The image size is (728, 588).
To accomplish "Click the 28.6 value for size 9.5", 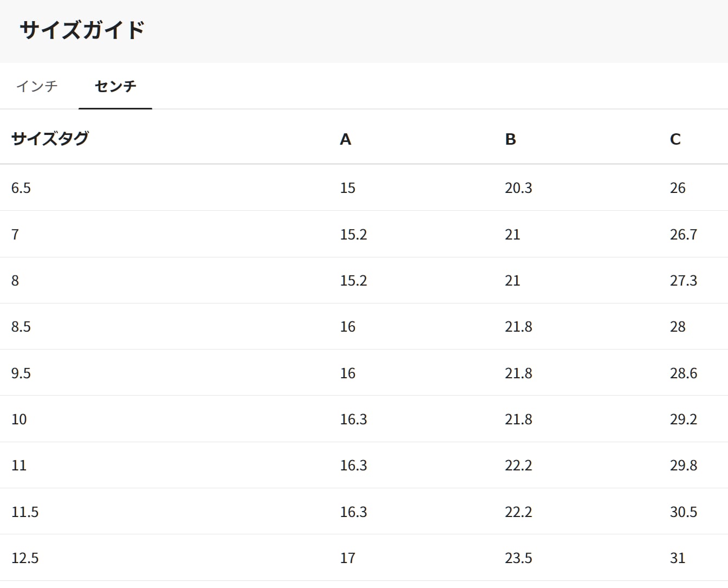I will click(683, 373).
